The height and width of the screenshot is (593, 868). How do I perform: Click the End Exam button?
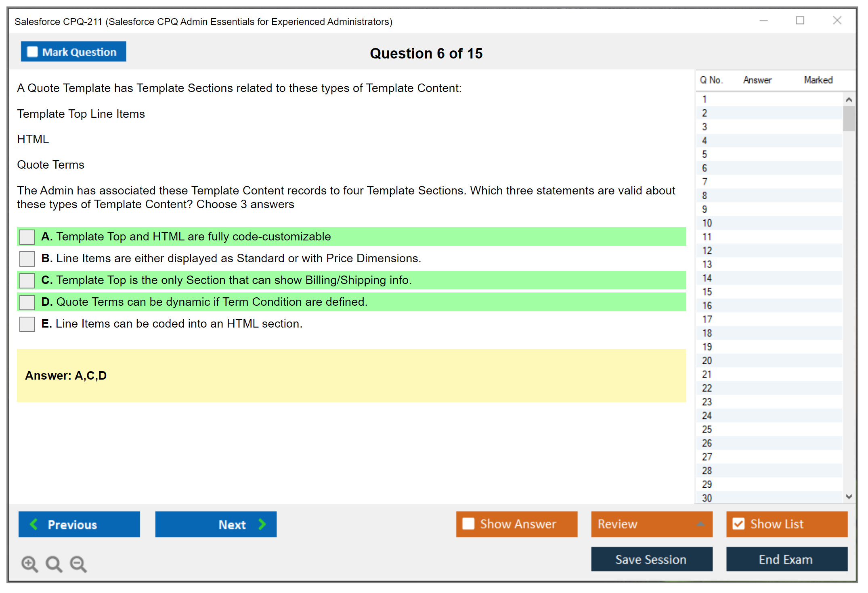point(786,559)
